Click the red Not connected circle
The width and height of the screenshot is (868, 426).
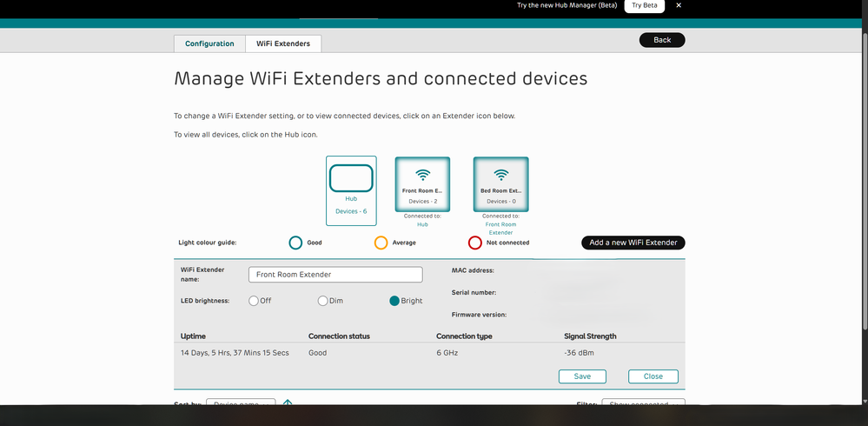pos(475,243)
